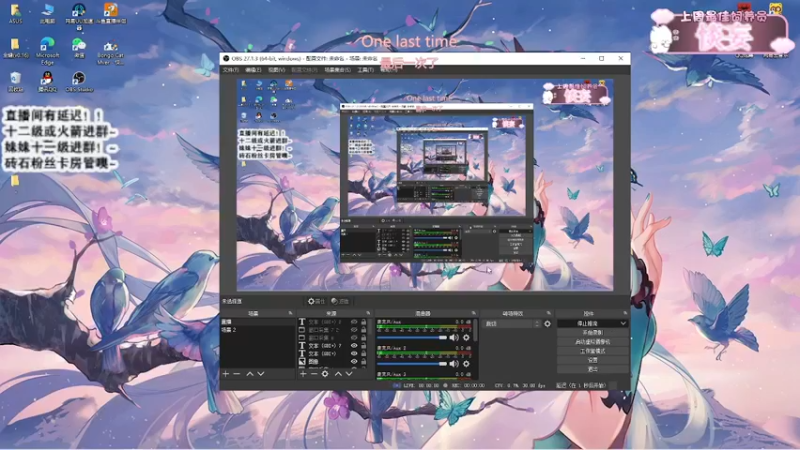
Task: Open Bongo Cat Mver desktop shortcut
Action: click(110, 53)
